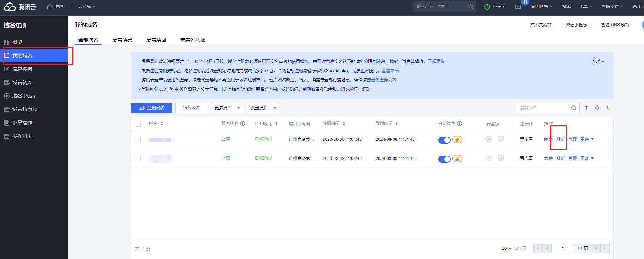Click the 搜索域名 input field
The image size is (644, 259).
coord(543,108)
